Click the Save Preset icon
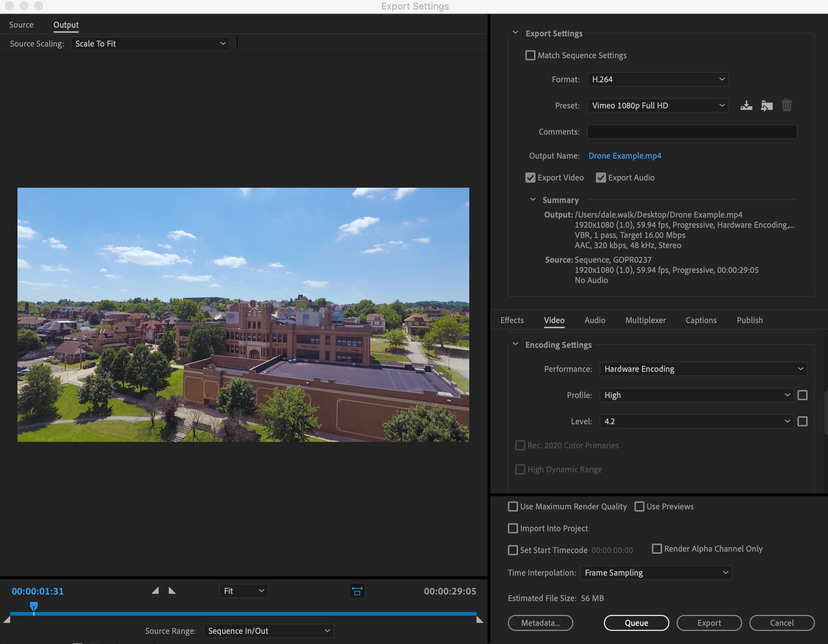Screen dimensions: 828x644 click(746, 106)
